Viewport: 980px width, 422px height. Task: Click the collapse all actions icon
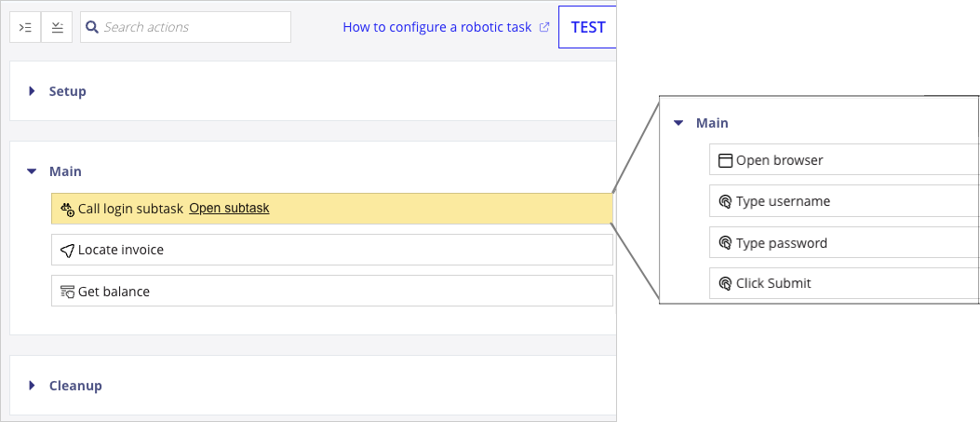pyautogui.click(x=57, y=27)
